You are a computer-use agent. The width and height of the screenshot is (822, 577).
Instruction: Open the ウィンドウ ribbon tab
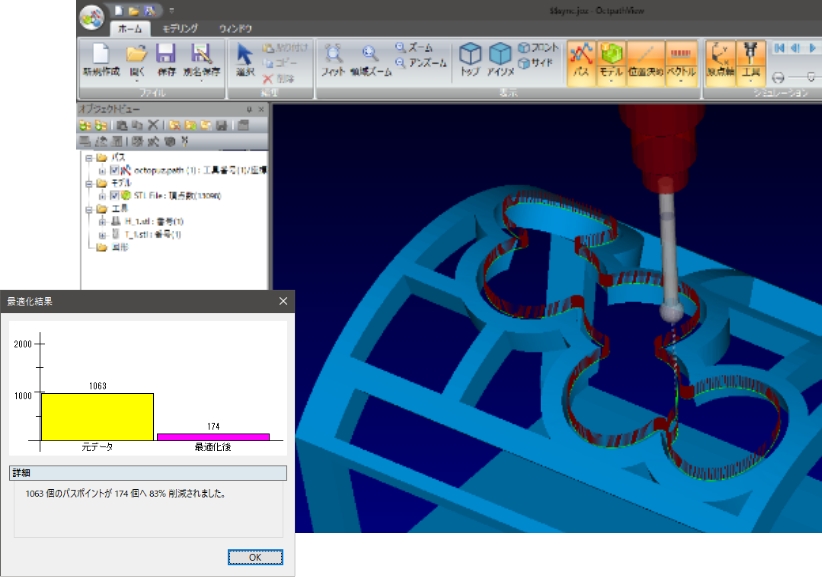coord(236,29)
